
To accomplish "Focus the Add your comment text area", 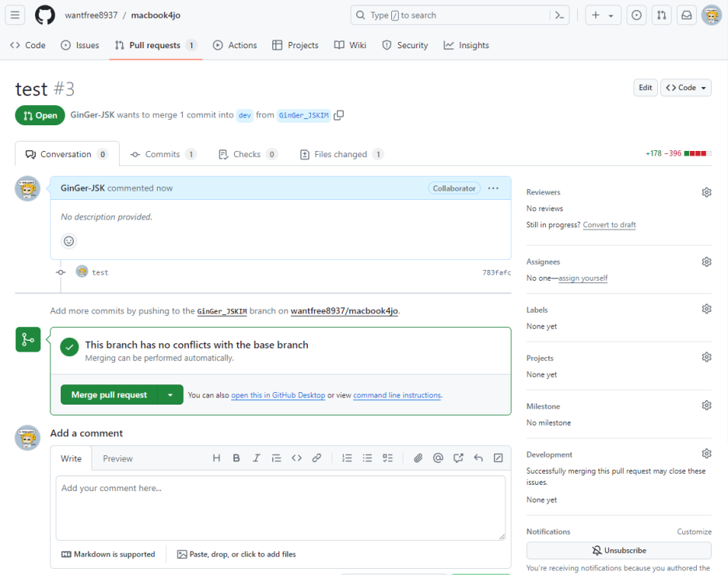I will pos(281,508).
